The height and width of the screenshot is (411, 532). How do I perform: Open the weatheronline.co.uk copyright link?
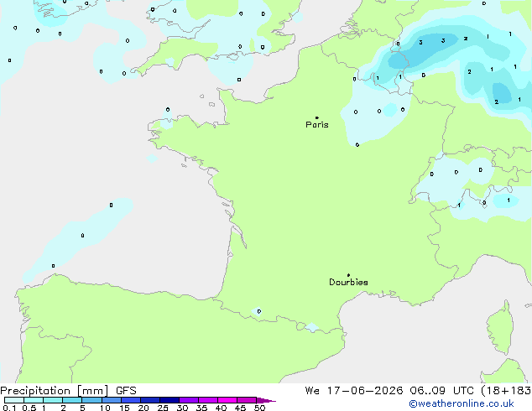(461, 403)
